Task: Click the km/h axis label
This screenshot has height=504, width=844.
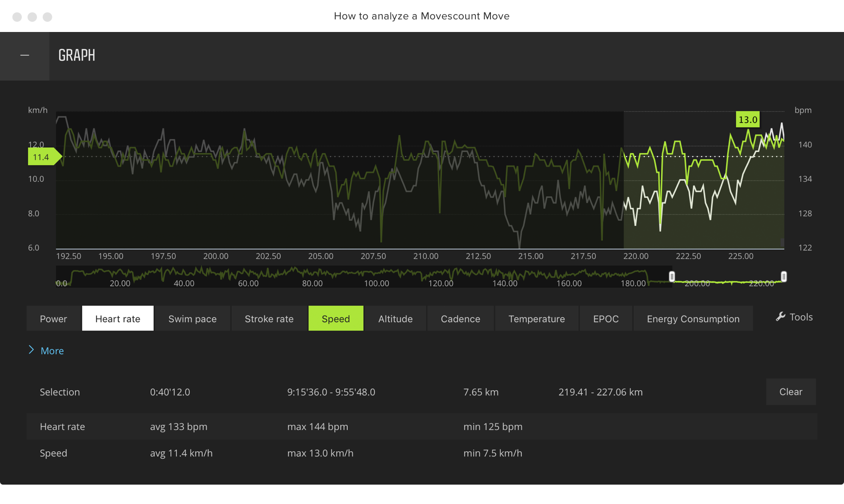Action: point(38,110)
